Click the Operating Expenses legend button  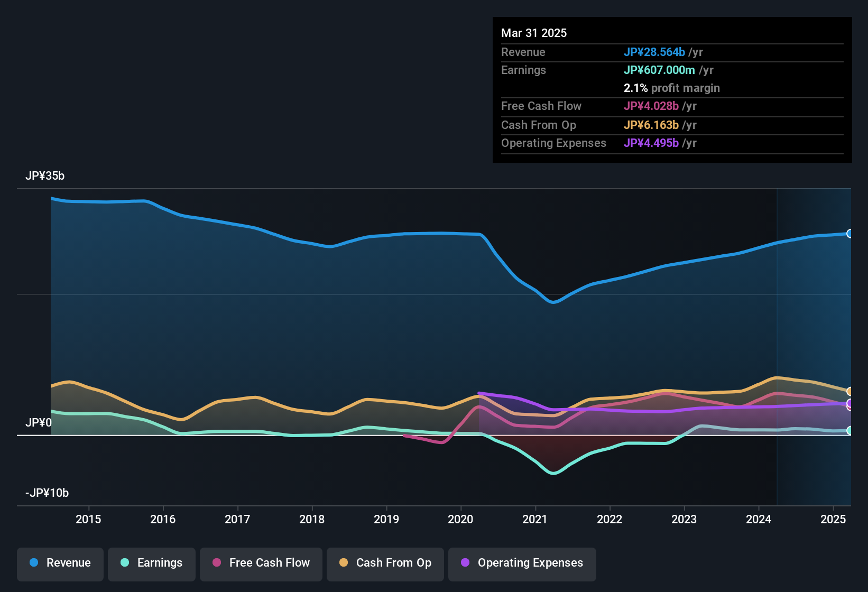[x=522, y=563]
